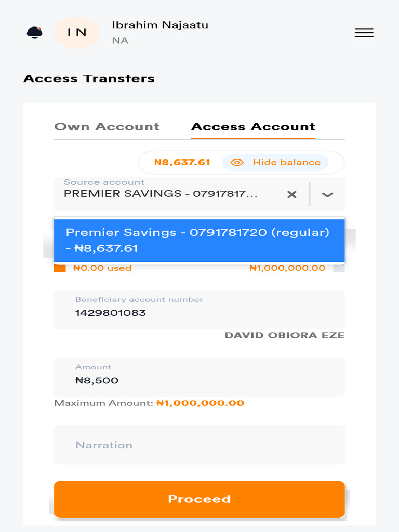Click the grey limit indicator square
399x532 pixels.
click(x=339, y=268)
